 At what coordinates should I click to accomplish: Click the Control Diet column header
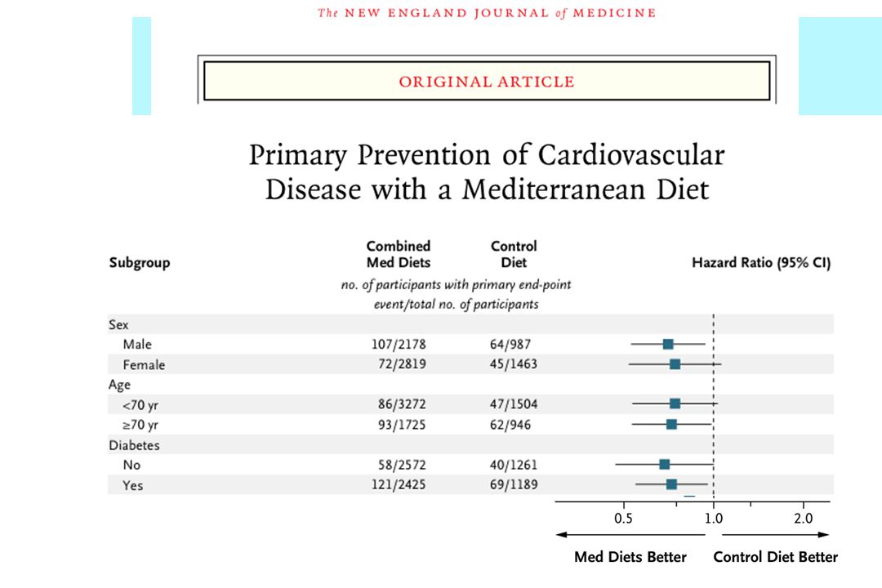pos(514,254)
